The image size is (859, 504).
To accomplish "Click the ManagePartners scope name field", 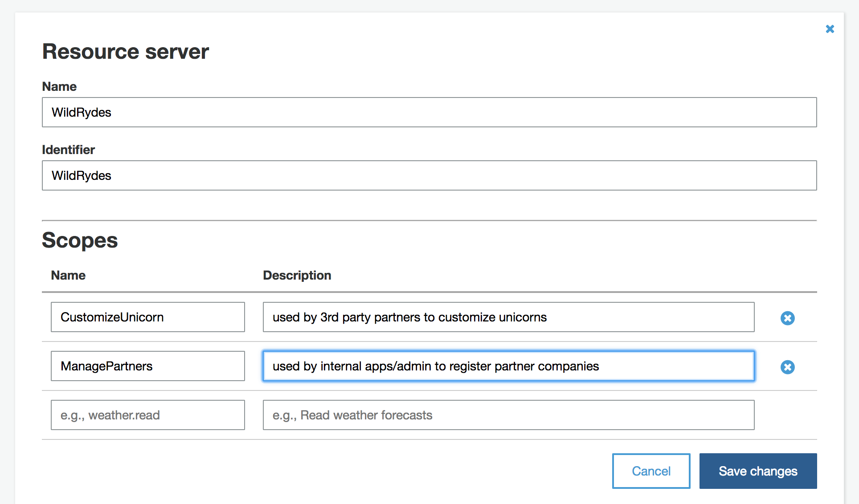I will click(x=148, y=366).
